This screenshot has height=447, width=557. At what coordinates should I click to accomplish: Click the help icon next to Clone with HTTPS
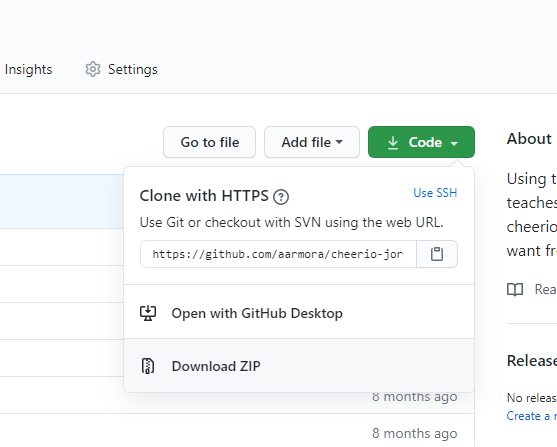281,196
